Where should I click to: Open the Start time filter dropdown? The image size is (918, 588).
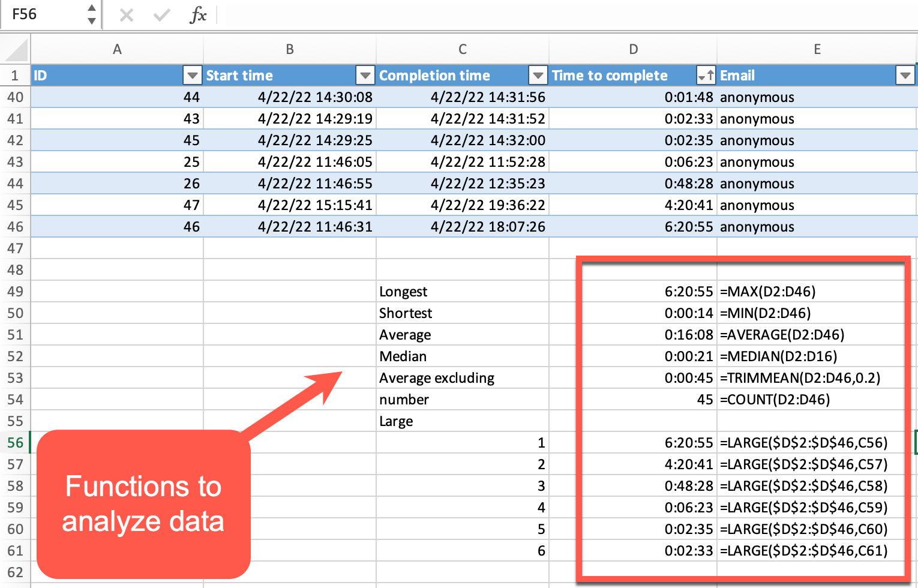[x=365, y=75]
